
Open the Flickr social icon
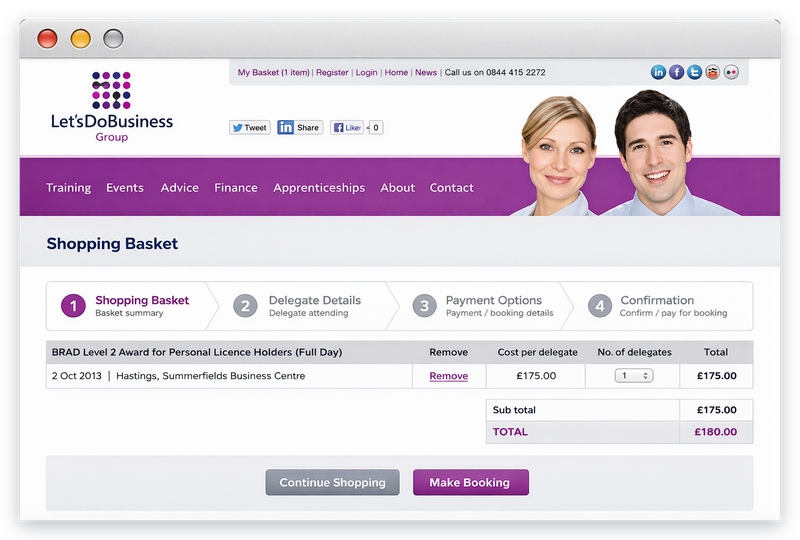pos(731,72)
